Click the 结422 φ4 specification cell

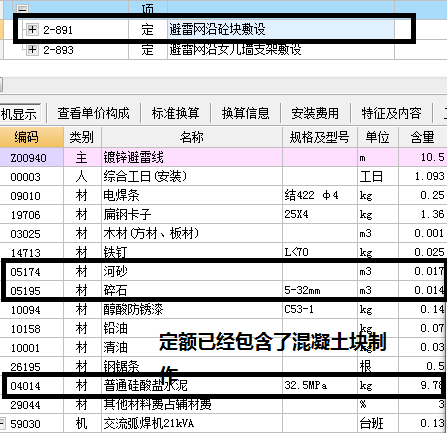tap(320, 195)
